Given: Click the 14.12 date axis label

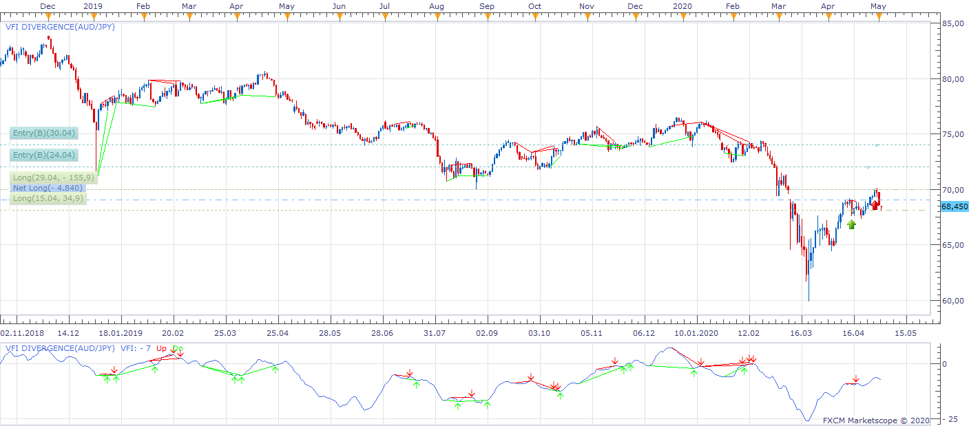Looking at the screenshot, I should (x=67, y=333).
